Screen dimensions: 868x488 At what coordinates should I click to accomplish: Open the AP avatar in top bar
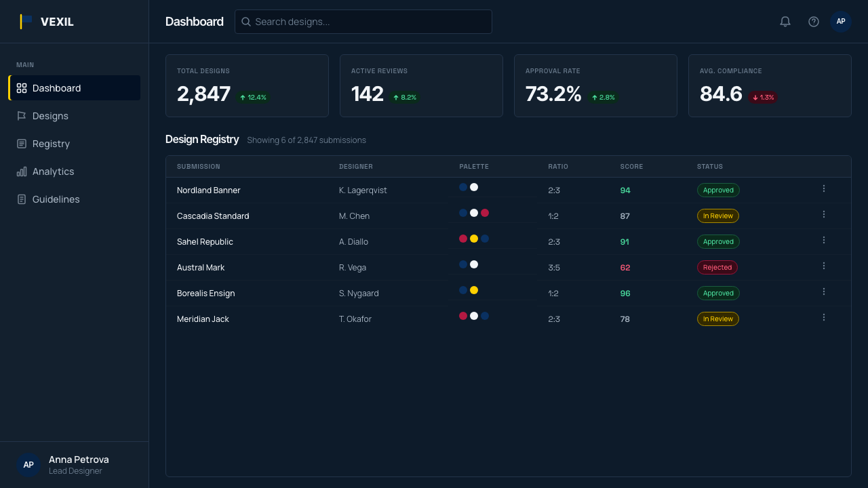click(x=841, y=22)
